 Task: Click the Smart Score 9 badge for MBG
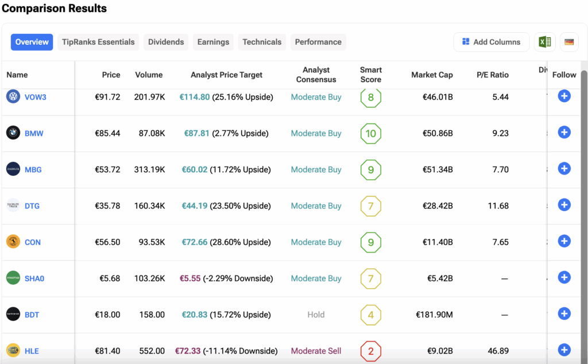coord(371,169)
